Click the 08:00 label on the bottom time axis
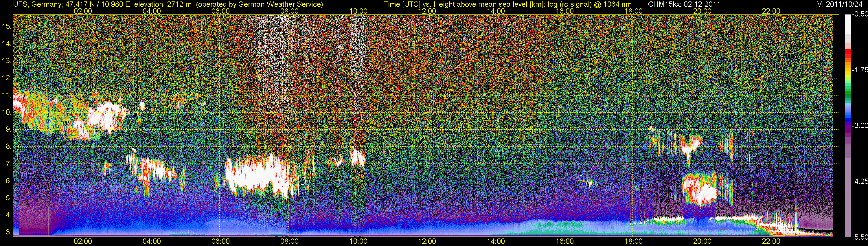Screen dimensions: 868x246 pos(289,241)
